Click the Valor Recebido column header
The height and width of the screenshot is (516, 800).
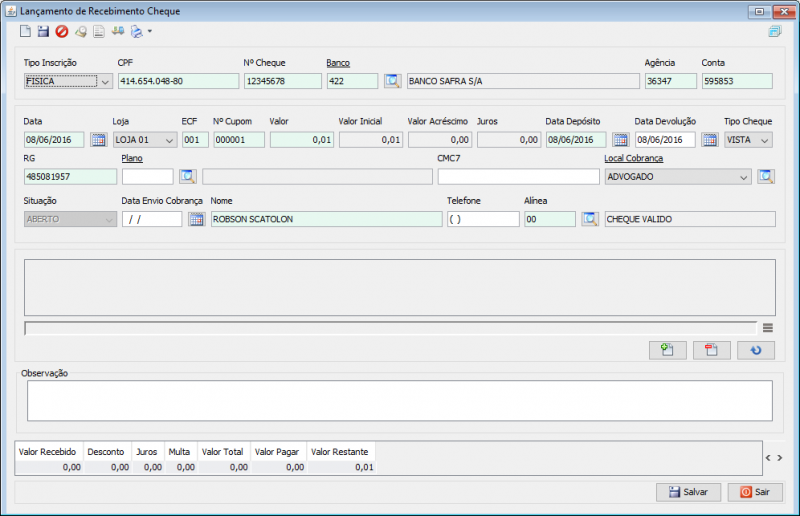pos(47,452)
